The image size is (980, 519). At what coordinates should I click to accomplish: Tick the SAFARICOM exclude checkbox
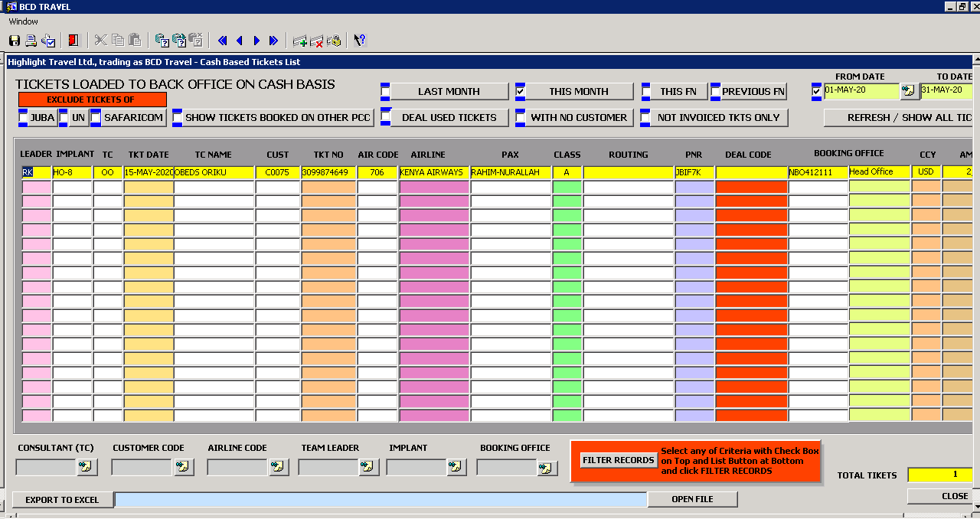96,117
